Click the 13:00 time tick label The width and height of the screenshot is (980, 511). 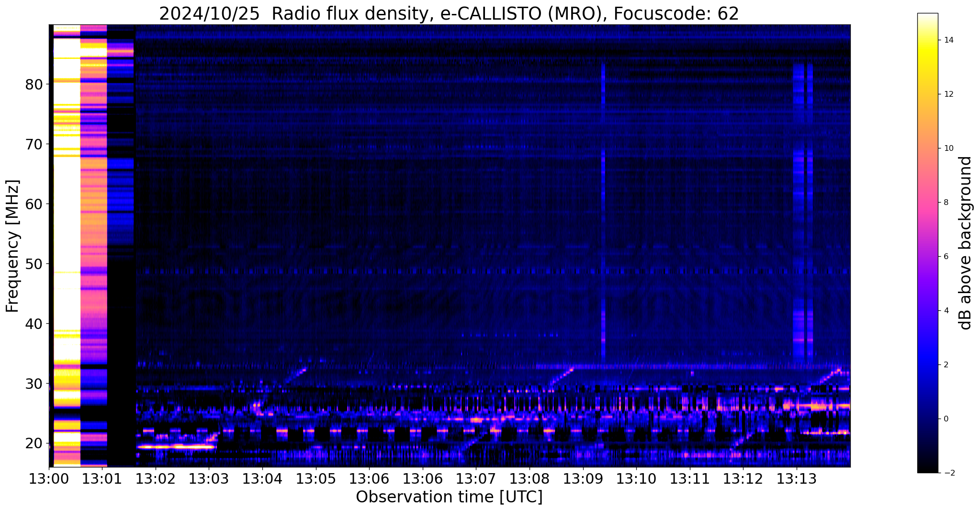[x=49, y=478]
